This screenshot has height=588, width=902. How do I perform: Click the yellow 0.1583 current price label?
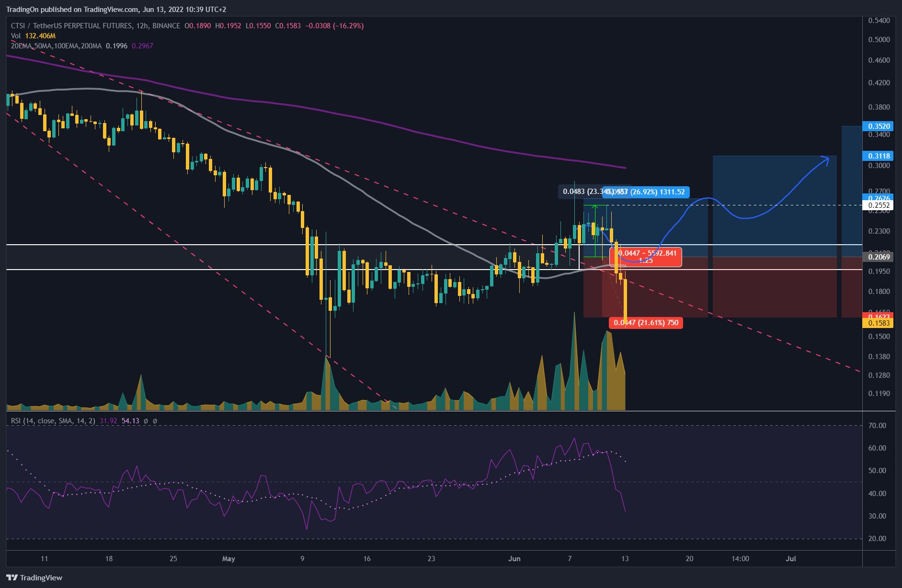[x=879, y=323]
